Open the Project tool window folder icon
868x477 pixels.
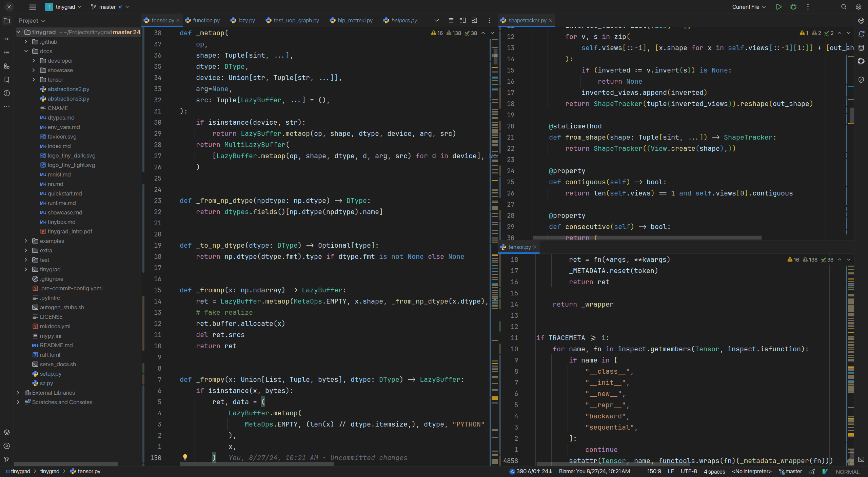click(x=7, y=21)
